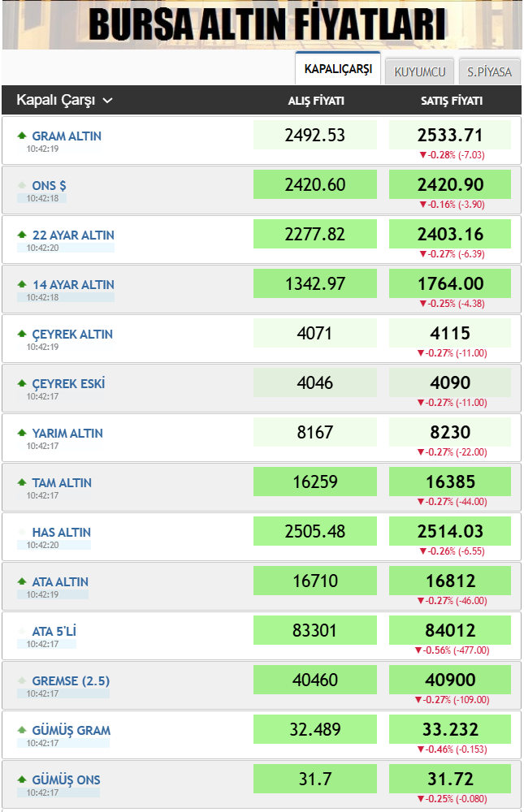Image resolution: width=524 pixels, height=812 pixels.
Task: Click the arrow icon next to GÜMÜŞ GRAM
Action: pyautogui.click(x=22, y=730)
